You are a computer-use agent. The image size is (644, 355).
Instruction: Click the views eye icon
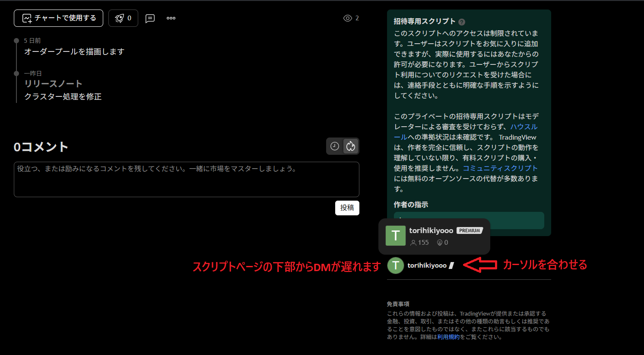click(x=347, y=18)
